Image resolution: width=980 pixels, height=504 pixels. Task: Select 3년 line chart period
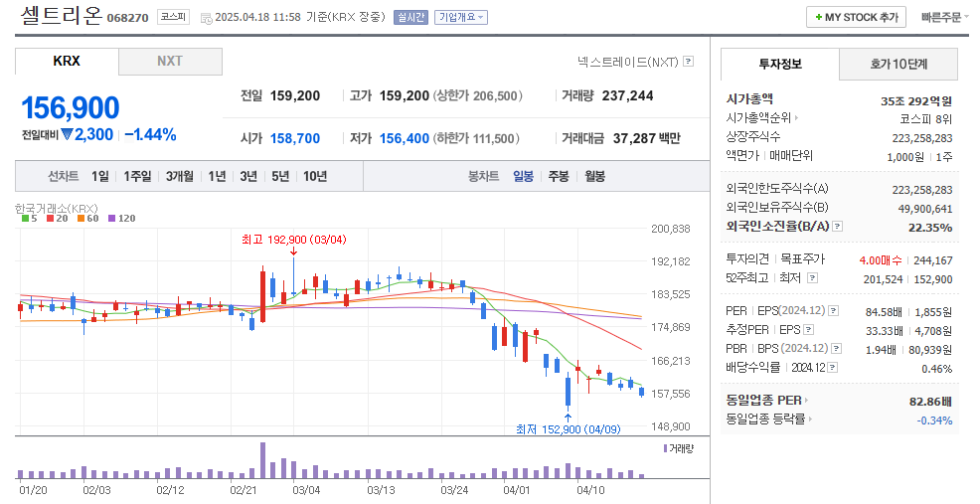tap(248, 176)
